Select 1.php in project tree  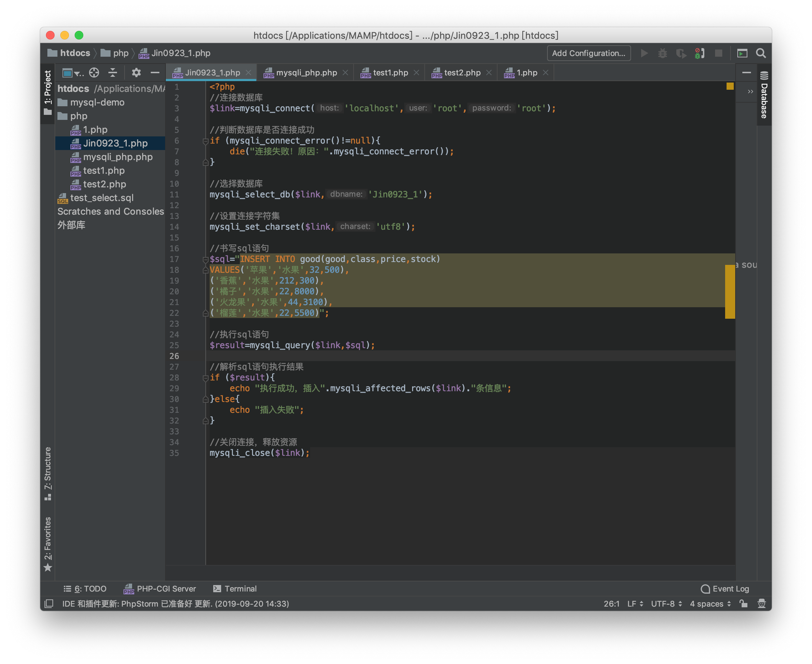point(110,130)
